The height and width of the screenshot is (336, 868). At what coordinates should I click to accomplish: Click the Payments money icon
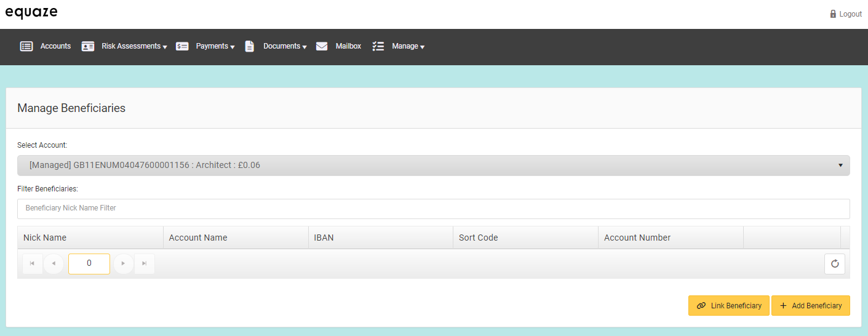182,46
